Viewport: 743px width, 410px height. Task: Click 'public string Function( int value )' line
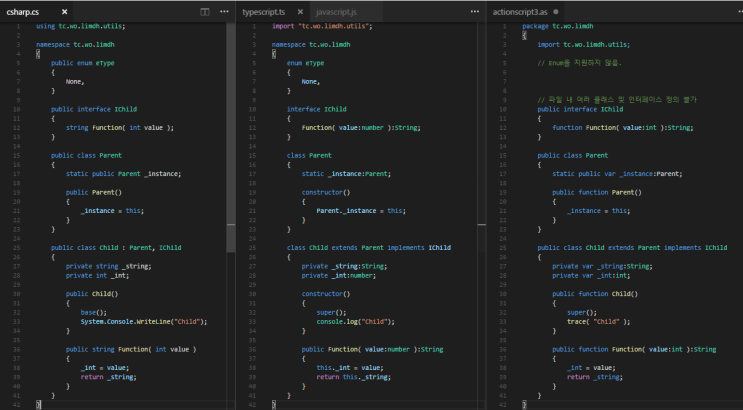[x=131, y=349]
